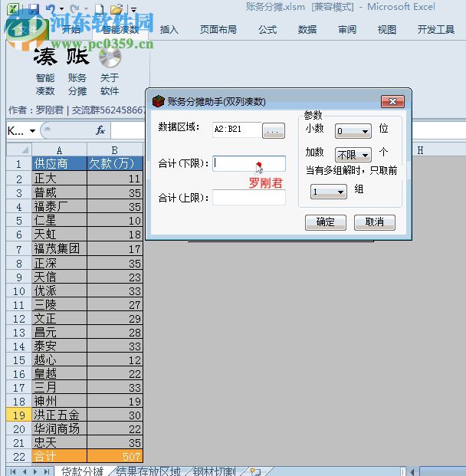Click the 合计(下限) input field

pyautogui.click(x=249, y=163)
